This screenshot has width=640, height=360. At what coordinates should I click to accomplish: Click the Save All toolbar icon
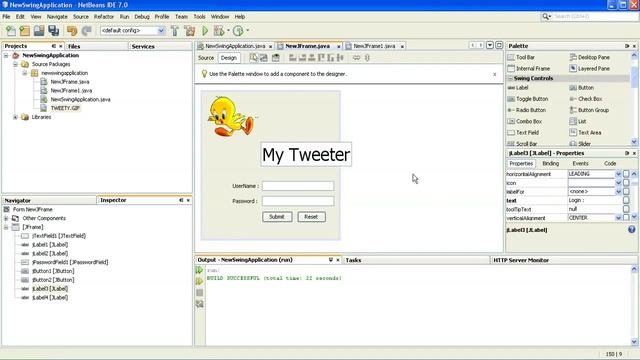53,31
